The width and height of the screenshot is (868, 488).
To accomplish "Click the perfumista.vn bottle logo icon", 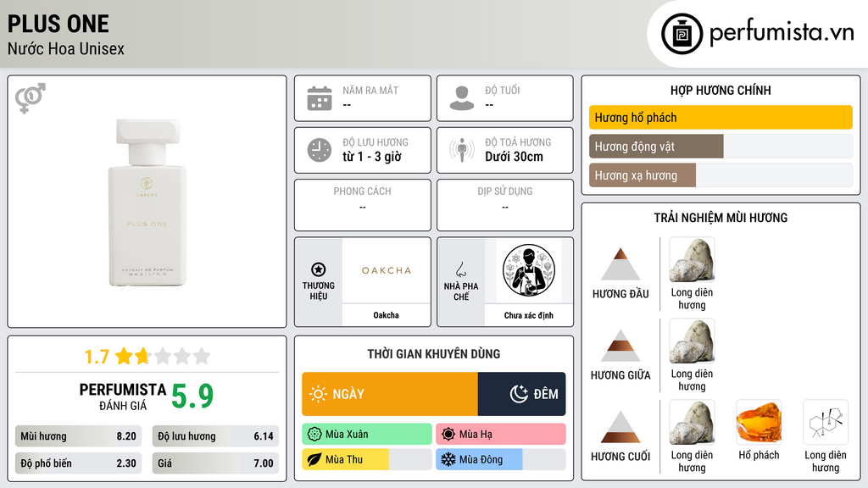I will point(682,34).
